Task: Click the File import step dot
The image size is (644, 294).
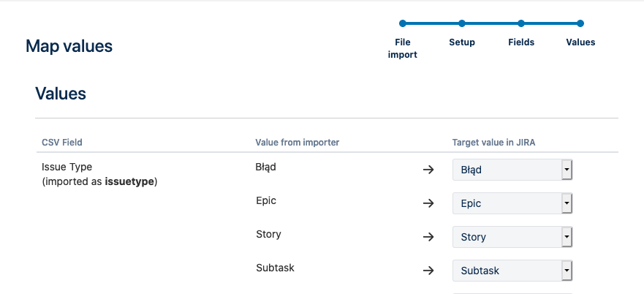Action: click(403, 23)
